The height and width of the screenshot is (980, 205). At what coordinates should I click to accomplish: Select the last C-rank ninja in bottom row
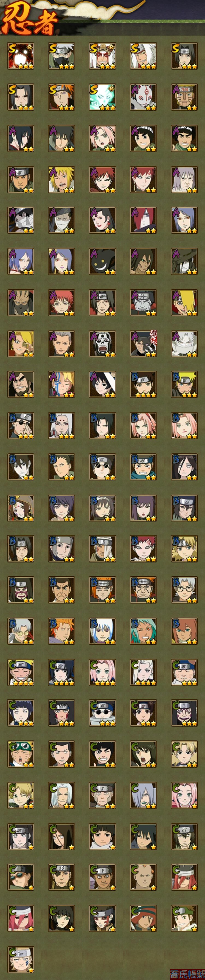21,959
